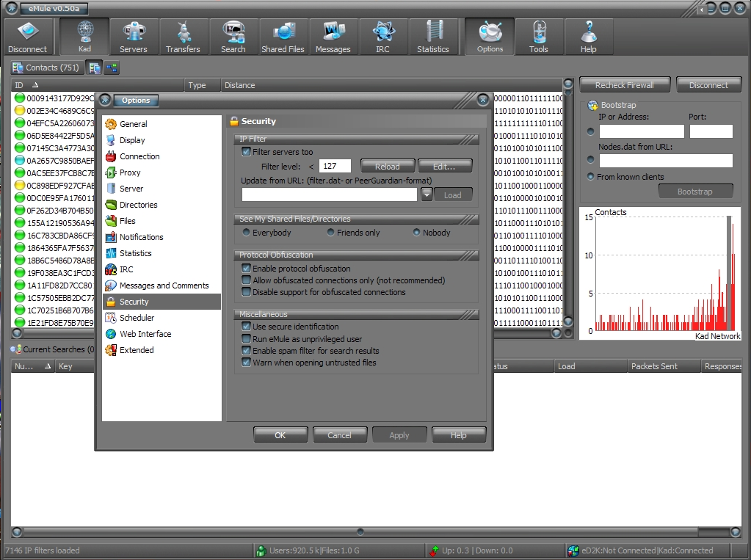Click the eD2K/Kad connection status icon
751x560 pixels.
(x=573, y=551)
